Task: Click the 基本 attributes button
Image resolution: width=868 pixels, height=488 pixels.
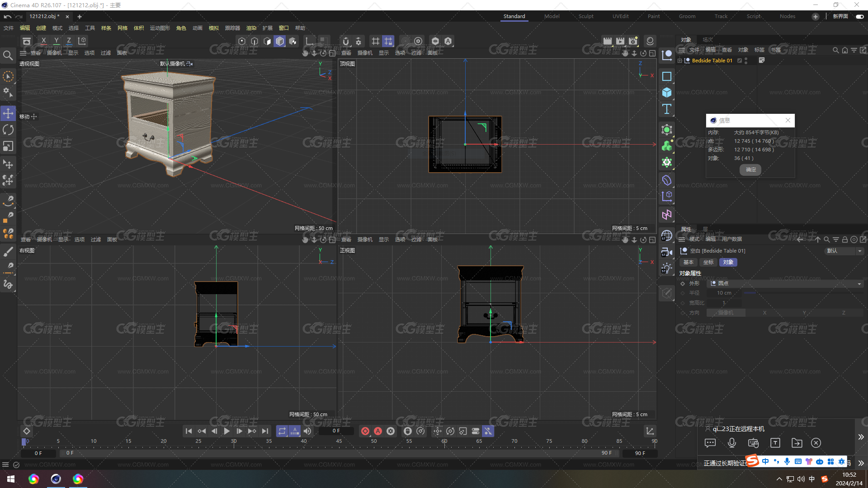Action: pos(689,262)
